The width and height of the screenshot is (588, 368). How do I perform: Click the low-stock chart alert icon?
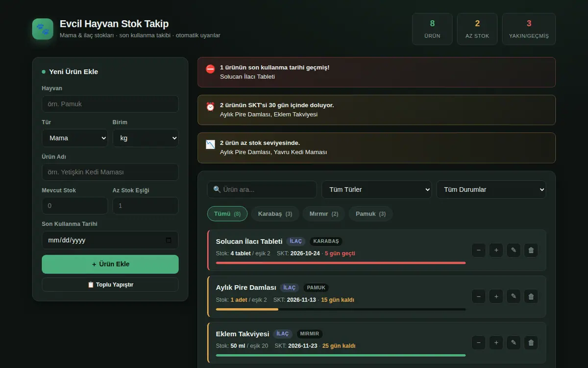[210, 145]
